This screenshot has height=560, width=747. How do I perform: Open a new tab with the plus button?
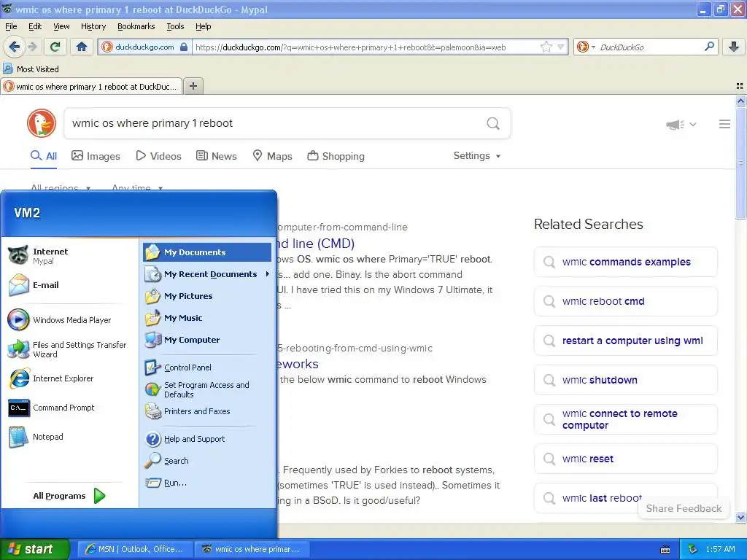193,86
